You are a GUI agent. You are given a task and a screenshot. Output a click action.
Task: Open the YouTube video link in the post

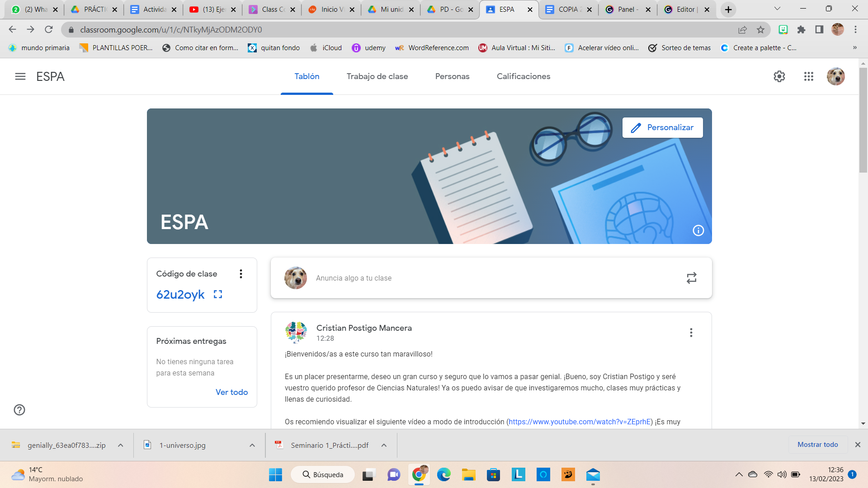click(x=579, y=422)
